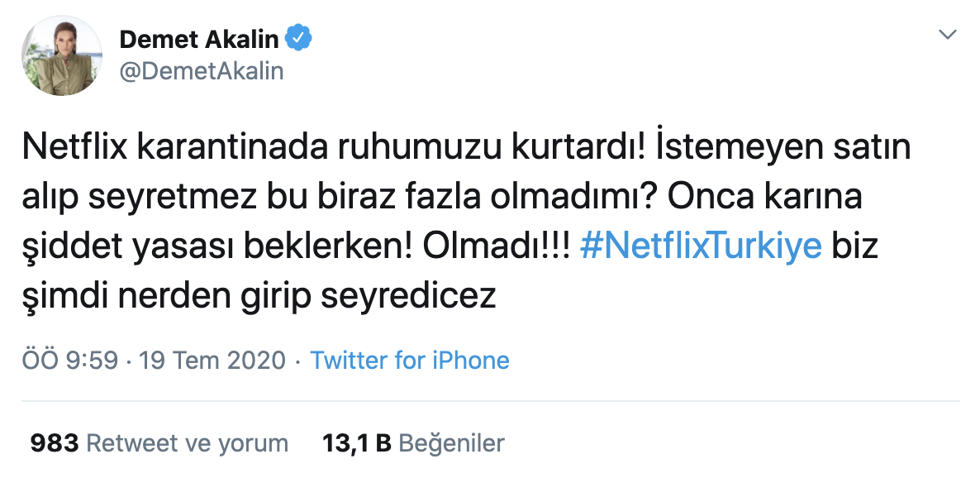980x478 pixels.
Task: Open the "Beğeniler" likes list
Action: coord(451,443)
